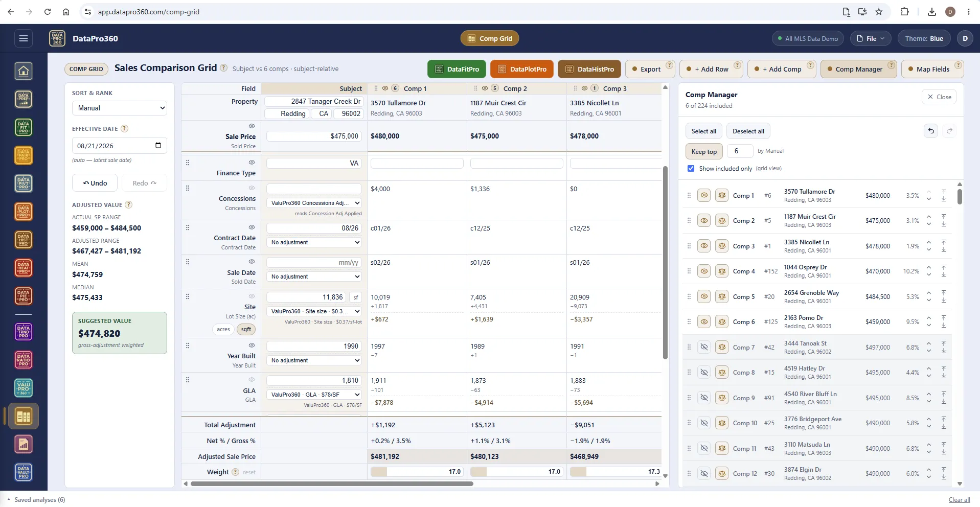Open browser downloads icon

[931, 12]
